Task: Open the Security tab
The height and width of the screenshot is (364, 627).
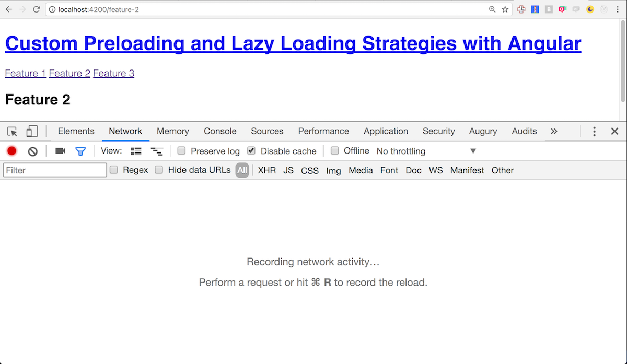Action: click(x=439, y=131)
